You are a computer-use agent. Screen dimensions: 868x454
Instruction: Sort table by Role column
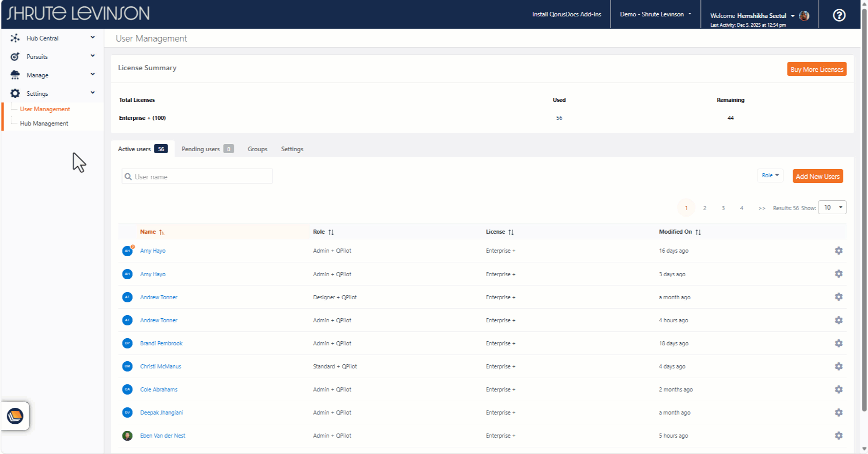pyautogui.click(x=331, y=232)
